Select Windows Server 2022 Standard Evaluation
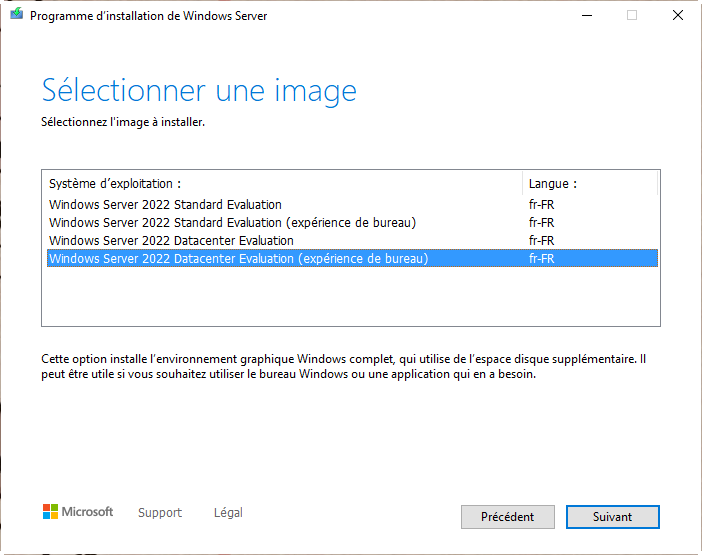The image size is (702, 555). [x=165, y=204]
